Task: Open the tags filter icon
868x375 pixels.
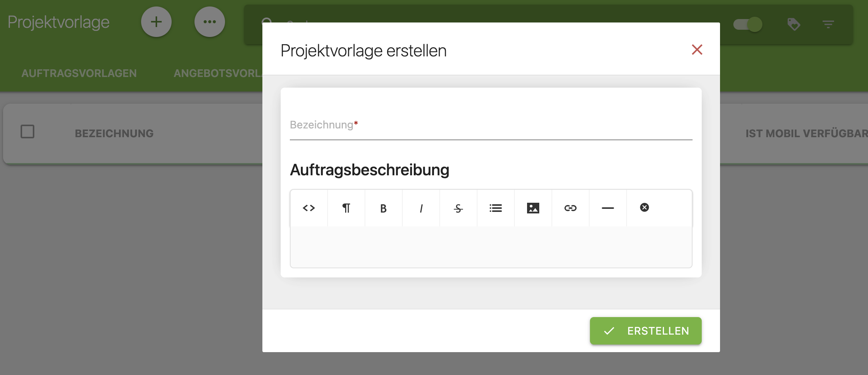Action: coord(794,24)
